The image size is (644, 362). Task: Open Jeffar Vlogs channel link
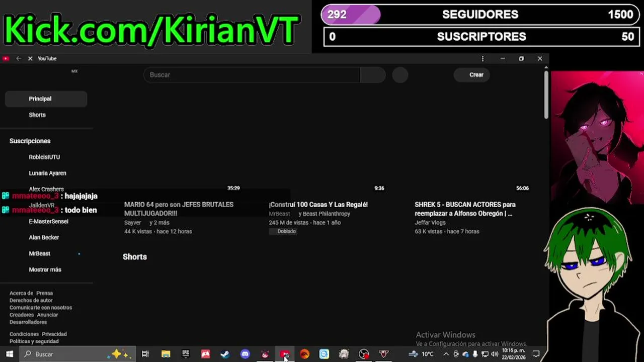click(430, 223)
